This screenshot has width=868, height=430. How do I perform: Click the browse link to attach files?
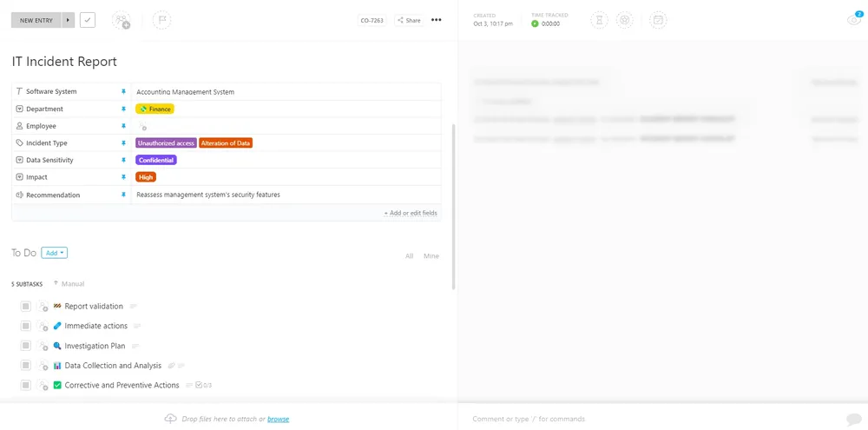click(x=278, y=419)
